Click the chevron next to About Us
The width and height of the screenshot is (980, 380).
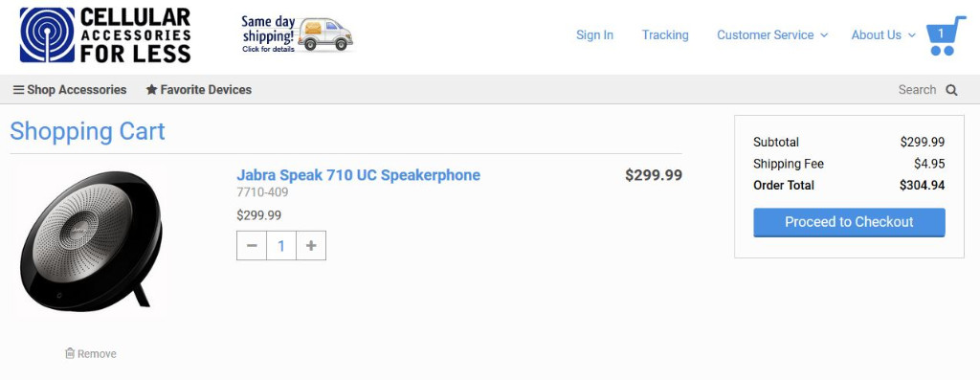point(911,35)
